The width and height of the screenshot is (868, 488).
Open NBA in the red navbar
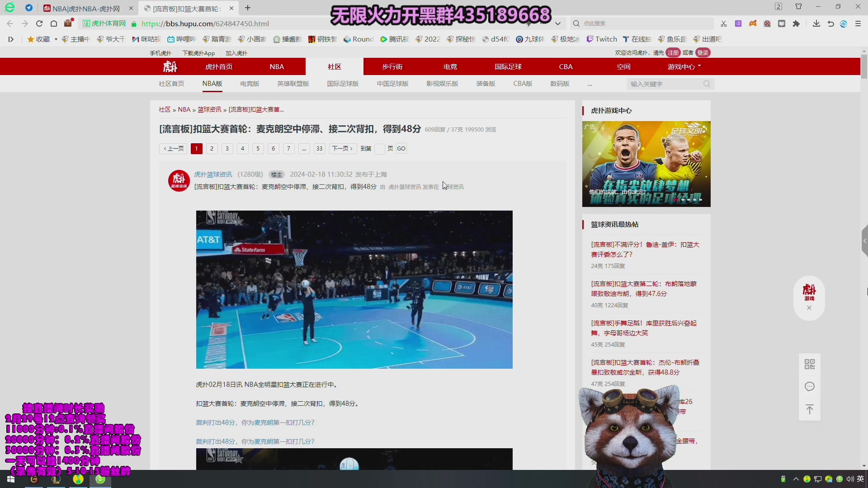[277, 67]
